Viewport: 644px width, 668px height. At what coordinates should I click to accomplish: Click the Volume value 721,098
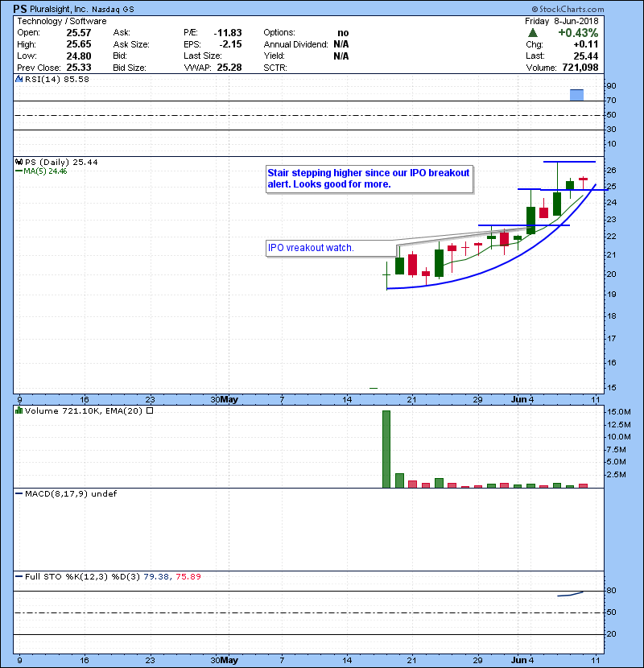(x=580, y=68)
